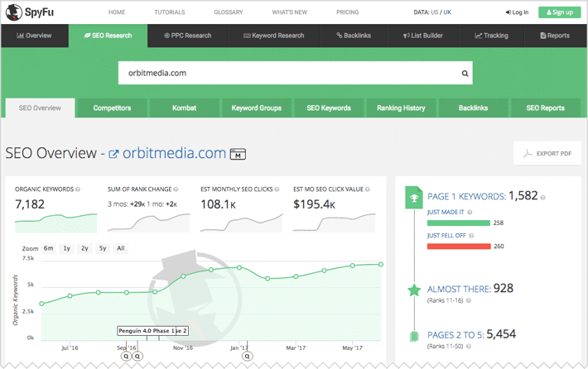588x369 pixels.
Task: Open the green Backlinks tab
Action: coord(473,108)
